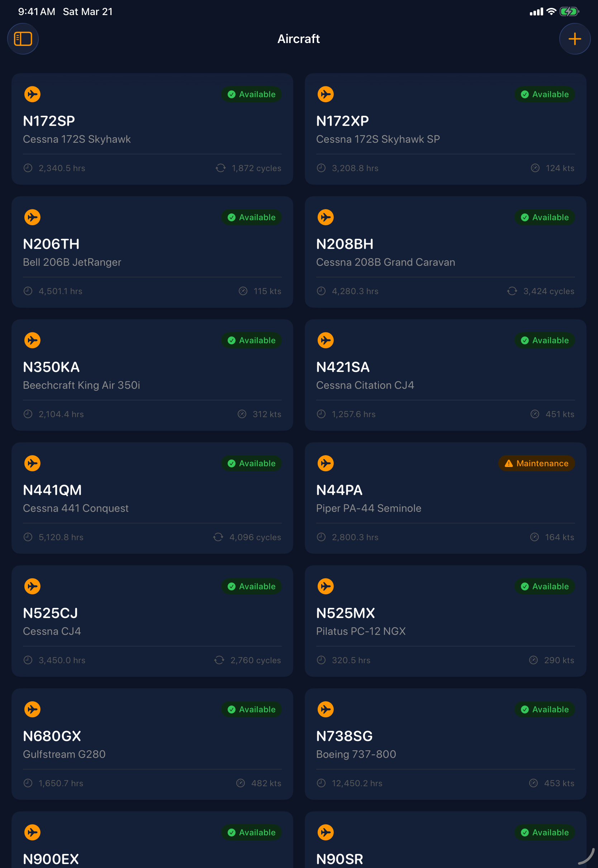Viewport: 598px width, 868px height.
Task: Open the N680GX Gulfstream G280 card
Action: [x=152, y=744]
